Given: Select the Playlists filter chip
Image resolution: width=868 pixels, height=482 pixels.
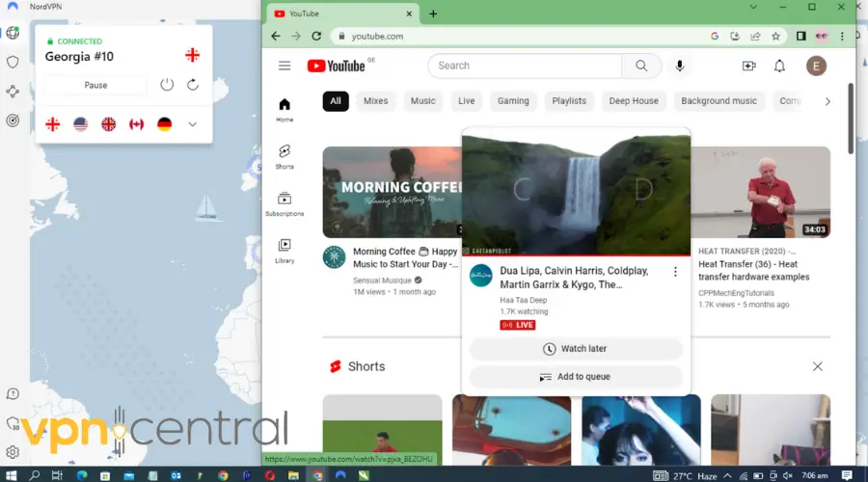Looking at the screenshot, I should (569, 101).
